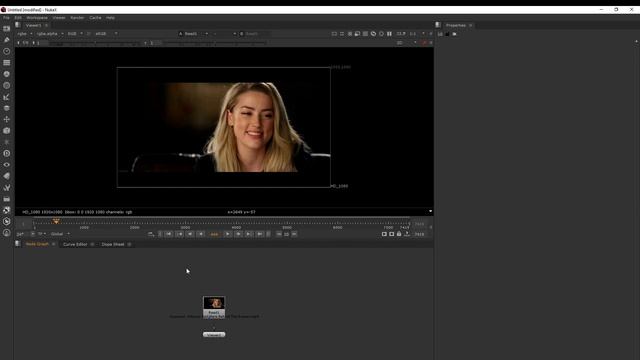Open the Render menu
Viewport: 640px width, 360px height.
tap(77, 18)
